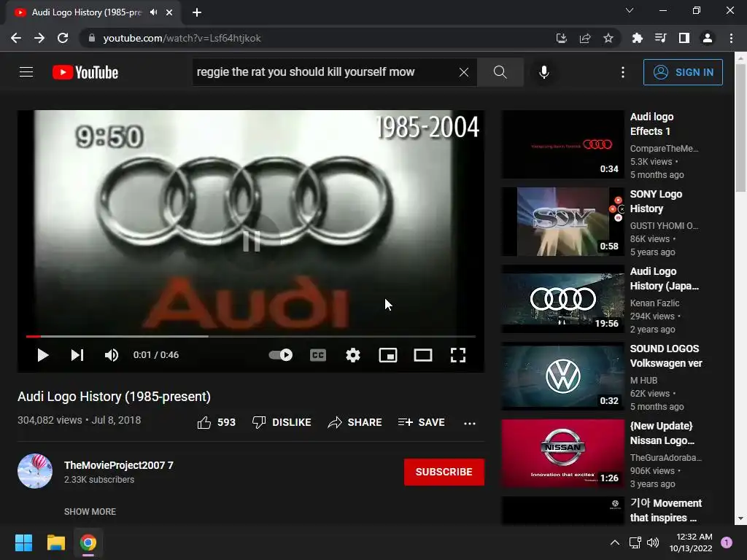Click the SIGN IN button
This screenshot has width=747, height=560.
(x=683, y=72)
